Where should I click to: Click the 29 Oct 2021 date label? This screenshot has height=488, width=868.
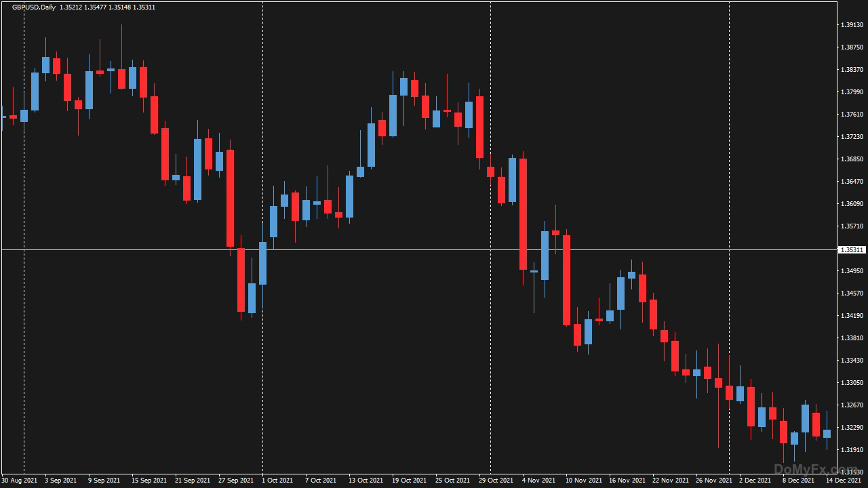[496, 481]
